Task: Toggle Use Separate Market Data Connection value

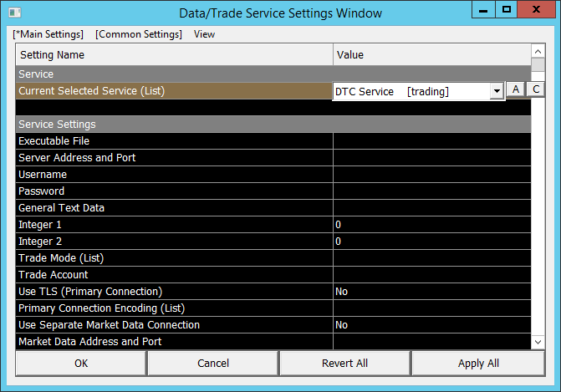Action: tap(431, 325)
